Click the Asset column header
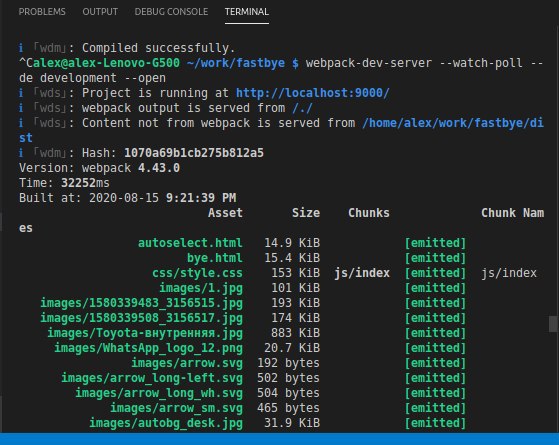 coord(225,213)
